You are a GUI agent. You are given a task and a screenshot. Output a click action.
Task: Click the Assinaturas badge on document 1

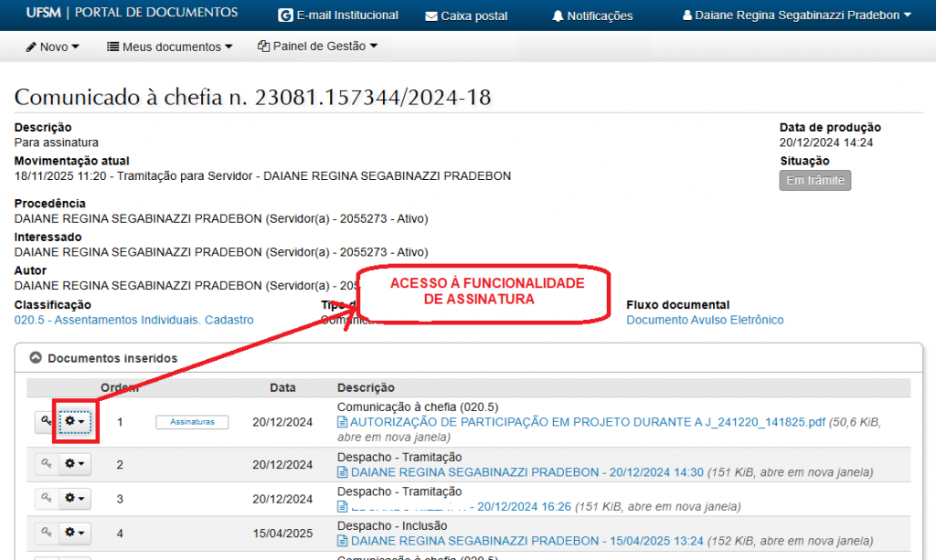point(192,422)
